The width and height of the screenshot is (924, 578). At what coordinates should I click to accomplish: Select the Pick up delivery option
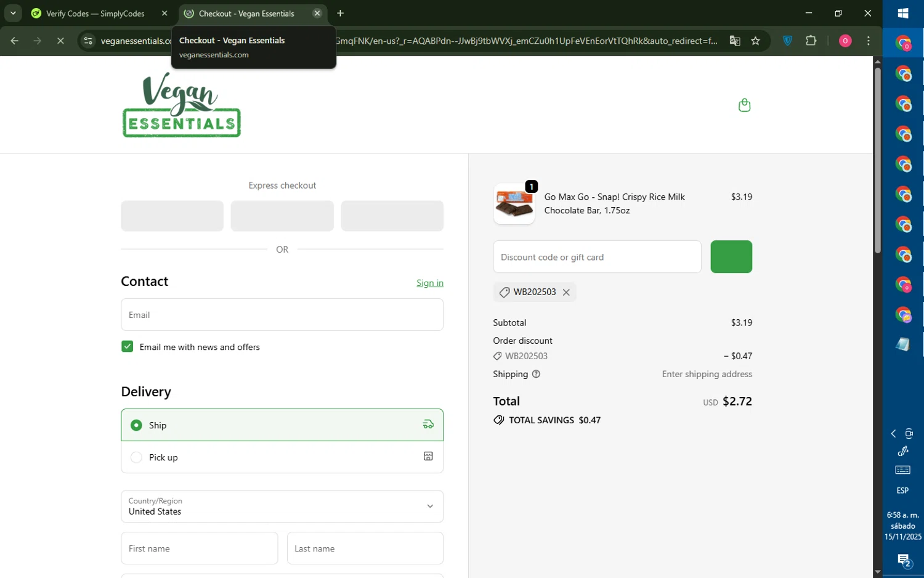(282, 457)
